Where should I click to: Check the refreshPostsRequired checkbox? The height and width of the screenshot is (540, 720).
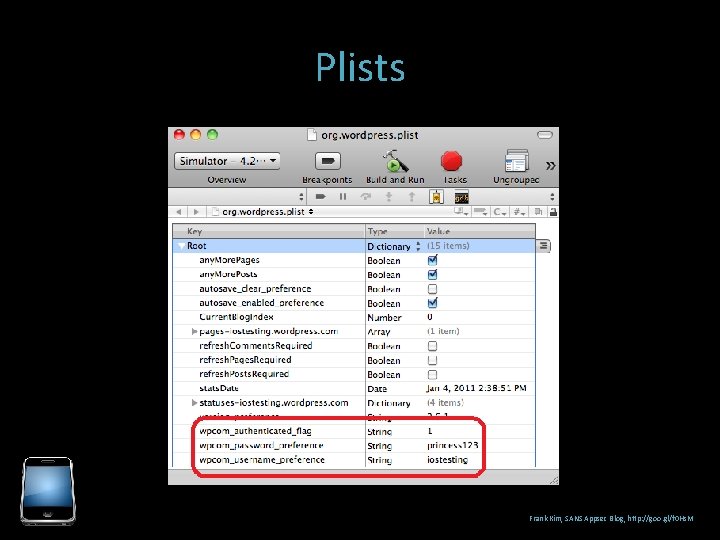click(x=432, y=374)
